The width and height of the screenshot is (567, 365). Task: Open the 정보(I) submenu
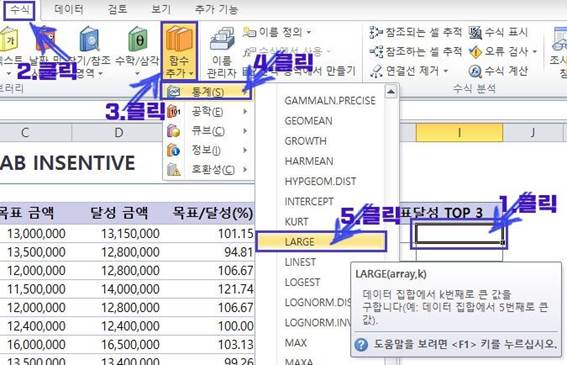[x=207, y=150]
